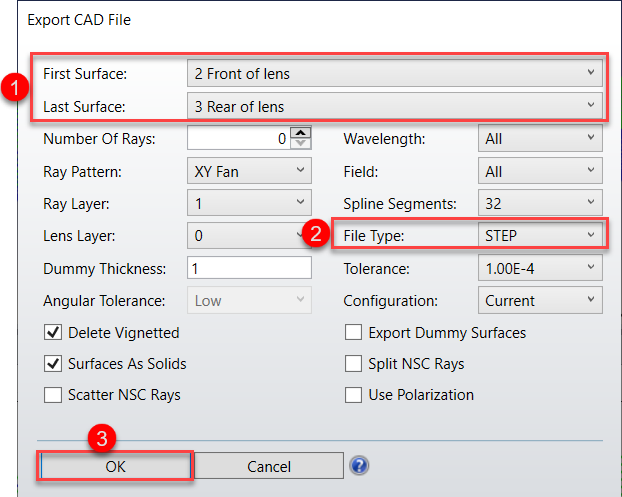Image resolution: width=622 pixels, height=497 pixels.
Task: Enable Scatter NSC Rays checkbox
Action: [53, 394]
